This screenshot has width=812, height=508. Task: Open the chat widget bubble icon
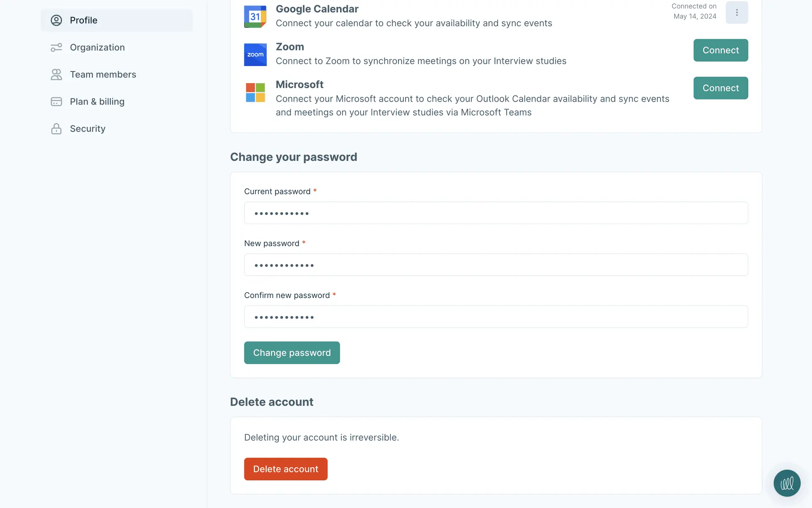787,483
